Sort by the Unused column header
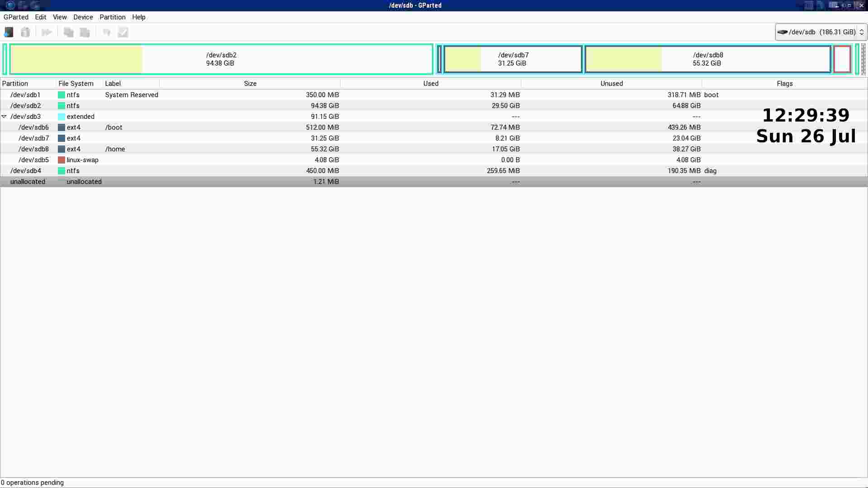The image size is (868, 488). pos(611,84)
